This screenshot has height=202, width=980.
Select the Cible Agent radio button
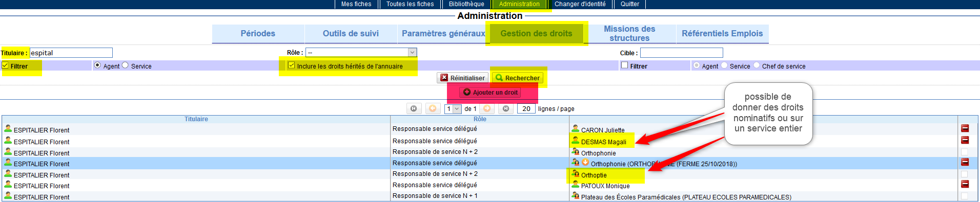(x=696, y=65)
